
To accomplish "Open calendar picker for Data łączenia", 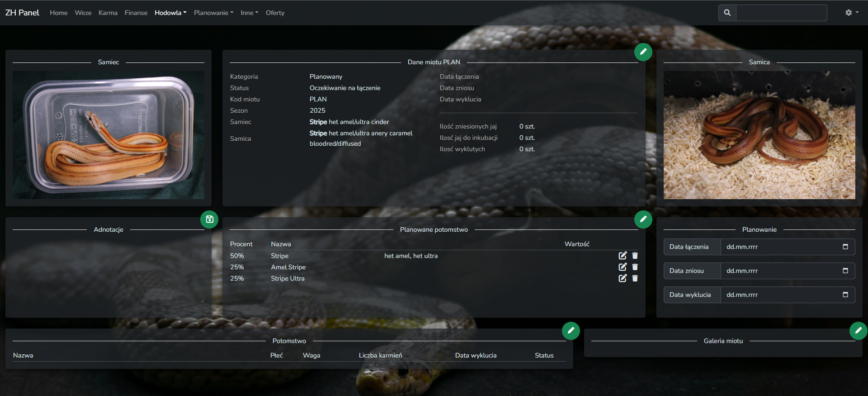I will 845,247.
